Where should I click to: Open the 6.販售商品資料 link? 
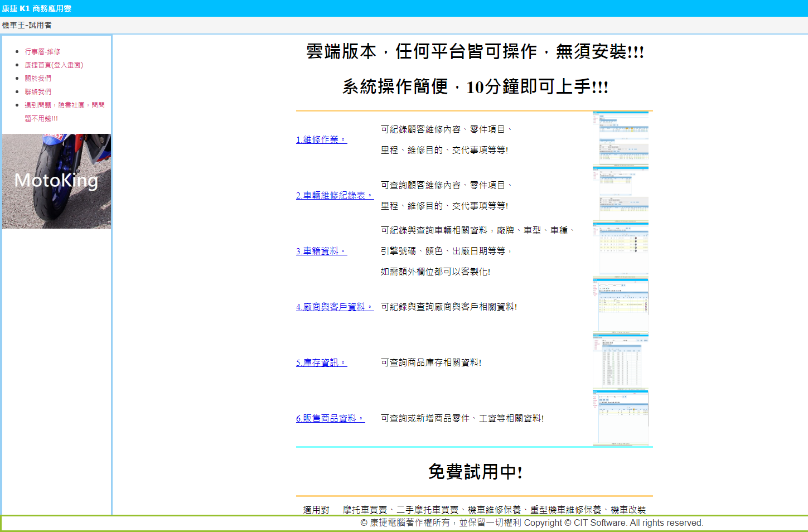tap(330, 418)
